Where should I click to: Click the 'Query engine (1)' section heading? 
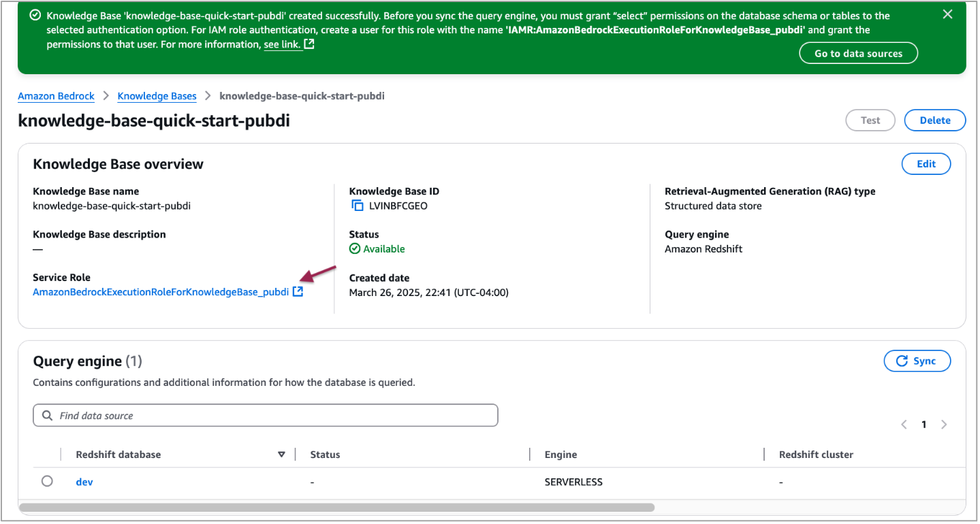(87, 361)
